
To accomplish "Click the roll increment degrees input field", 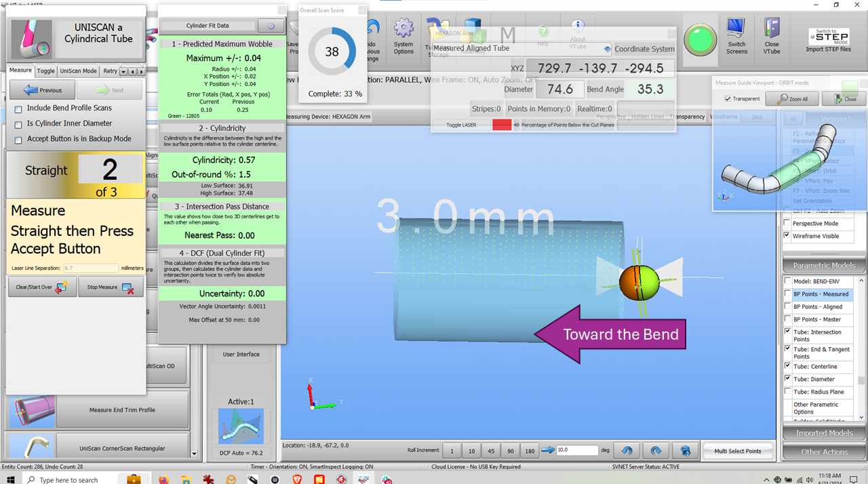I will point(578,450).
